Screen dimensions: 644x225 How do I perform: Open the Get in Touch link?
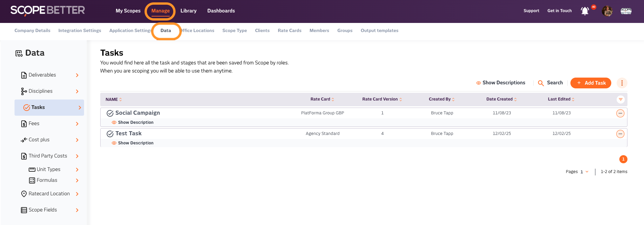[x=559, y=11]
